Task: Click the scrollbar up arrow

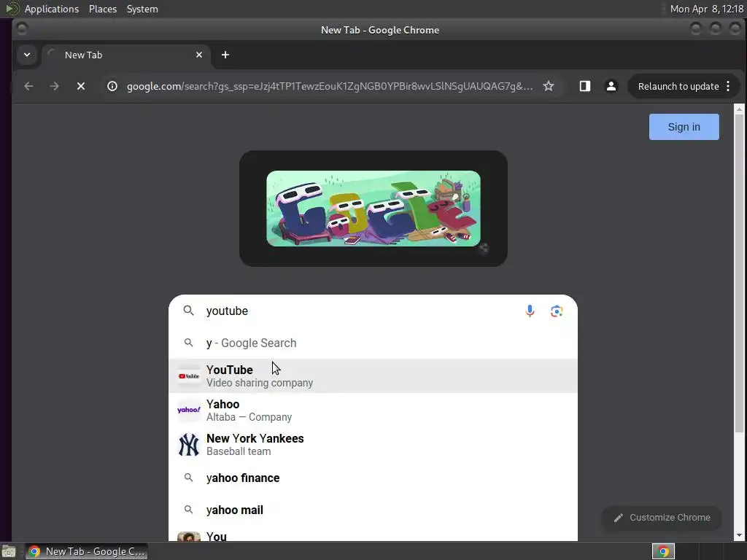Action: pyautogui.click(x=739, y=109)
